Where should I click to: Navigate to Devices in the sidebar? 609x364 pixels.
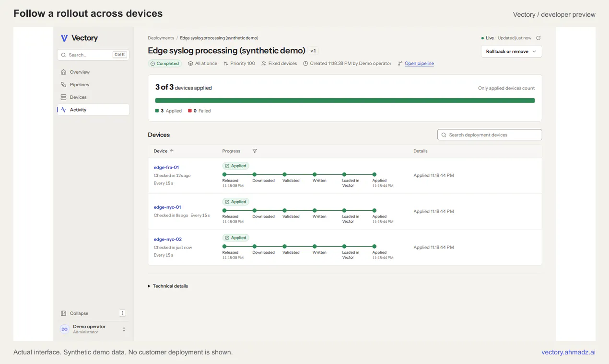93,97
